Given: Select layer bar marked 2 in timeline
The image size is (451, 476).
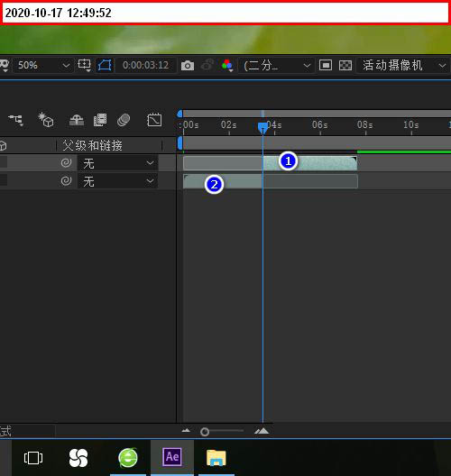Looking at the screenshot, I should pyautogui.click(x=271, y=181).
